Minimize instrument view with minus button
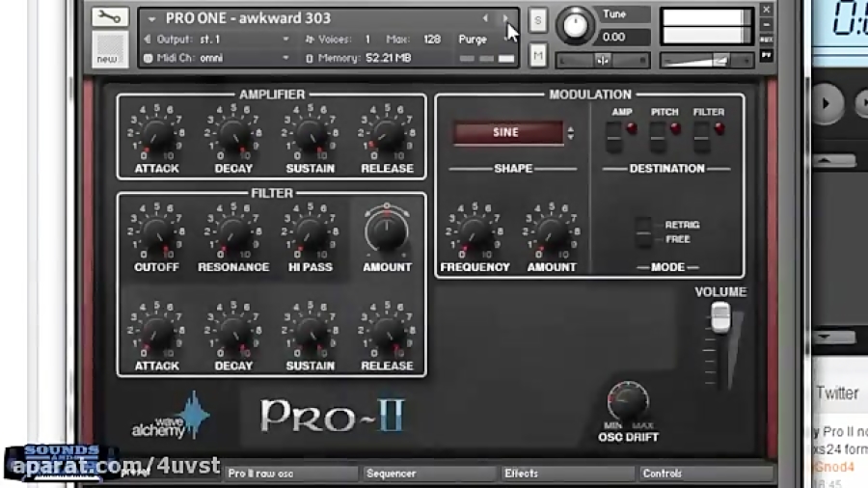The height and width of the screenshot is (488, 868). click(x=766, y=24)
